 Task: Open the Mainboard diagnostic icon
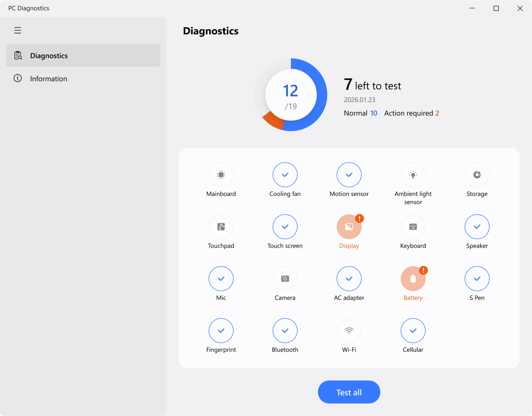221,175
